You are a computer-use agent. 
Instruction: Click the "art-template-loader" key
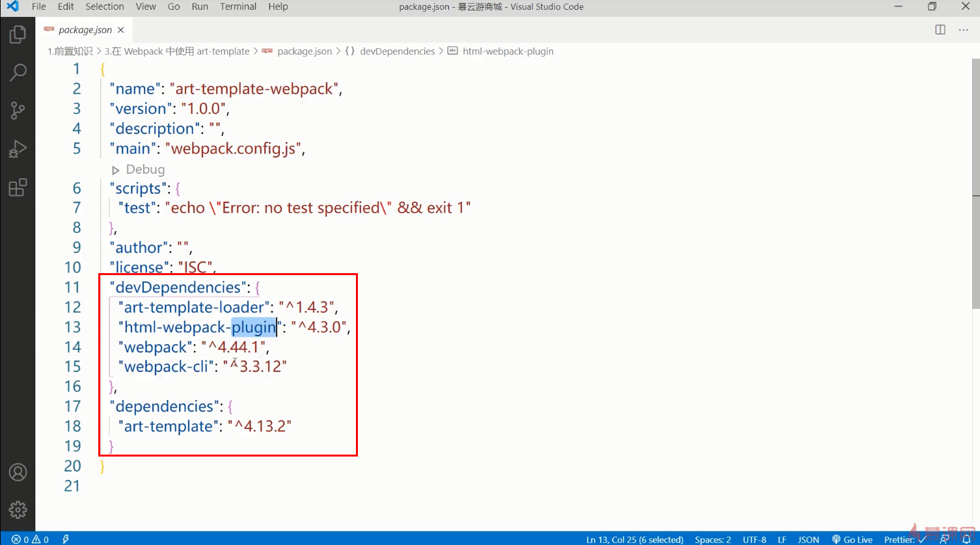pos(193,307)
